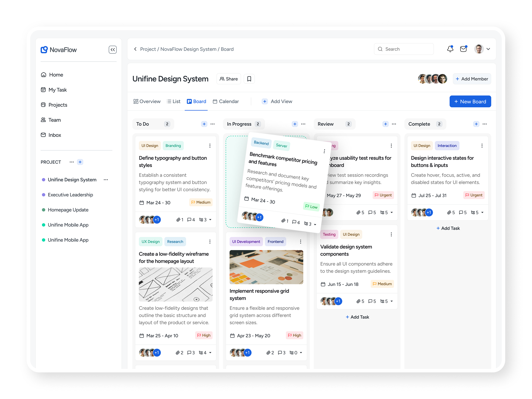Collapse the sidebar with double-chevron icon
The width and height of the screenshot is (532, 399).
click(113, 50)
